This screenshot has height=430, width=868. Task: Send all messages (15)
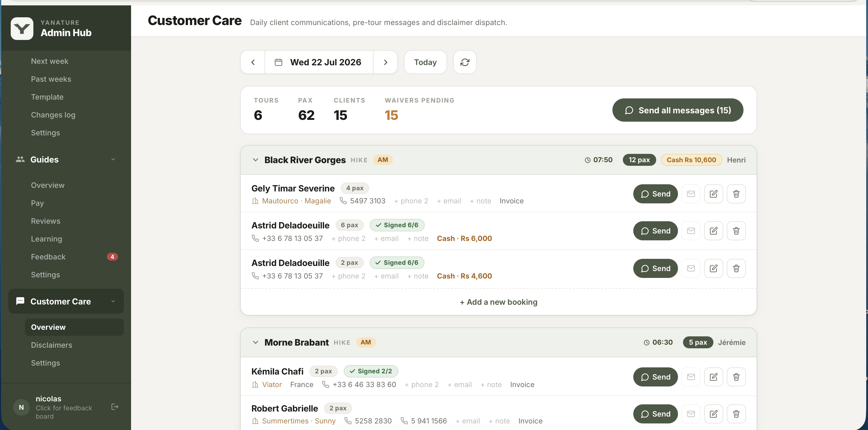(678, 110)
